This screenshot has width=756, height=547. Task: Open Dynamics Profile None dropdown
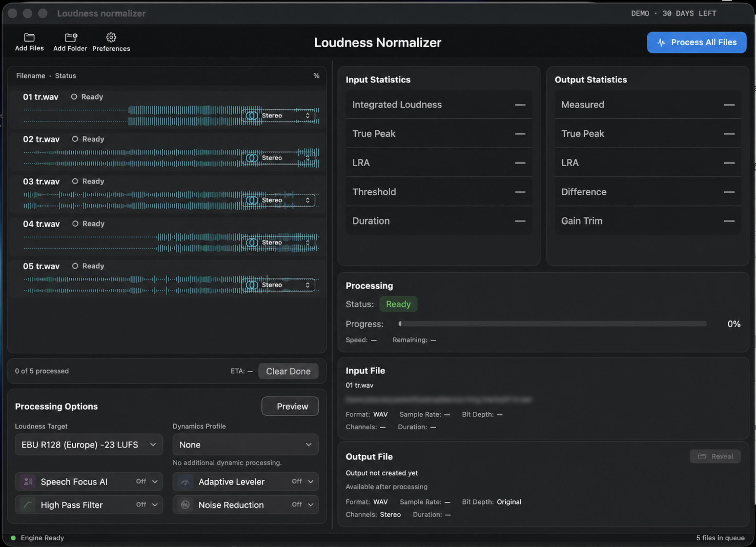245,444
